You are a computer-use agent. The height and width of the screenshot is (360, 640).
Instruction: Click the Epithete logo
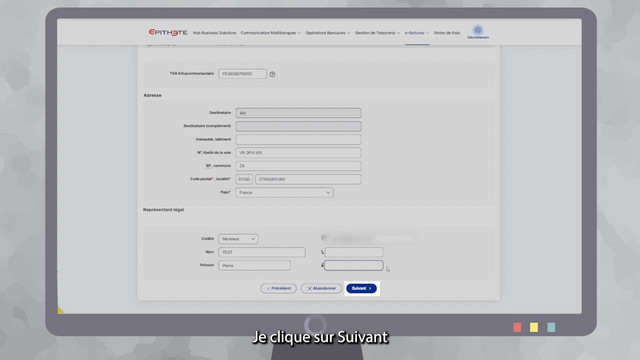pyautogui.click(x=168, y=32)
